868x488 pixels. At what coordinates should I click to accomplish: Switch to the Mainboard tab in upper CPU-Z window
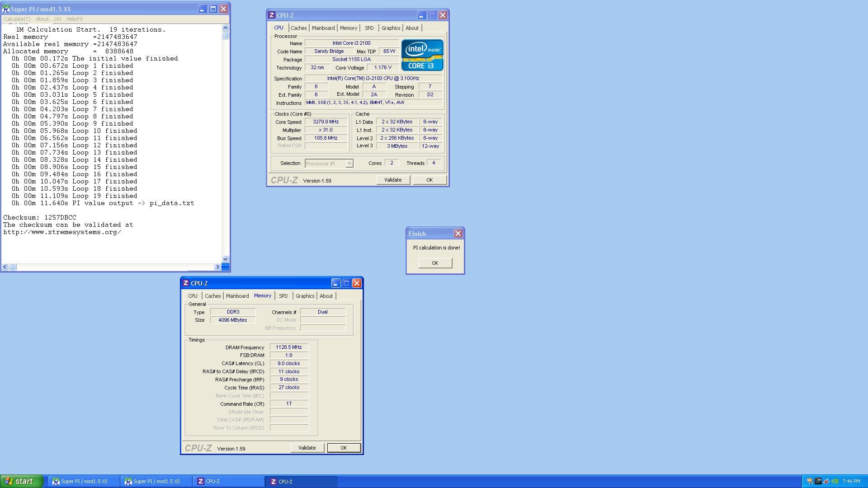click(323, 28)
